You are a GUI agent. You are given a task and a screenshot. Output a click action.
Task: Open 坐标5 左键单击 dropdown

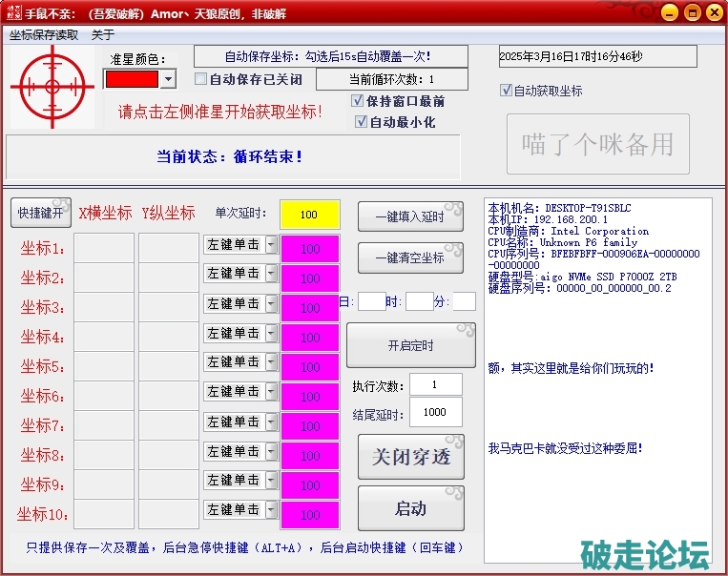pos(271,362)
